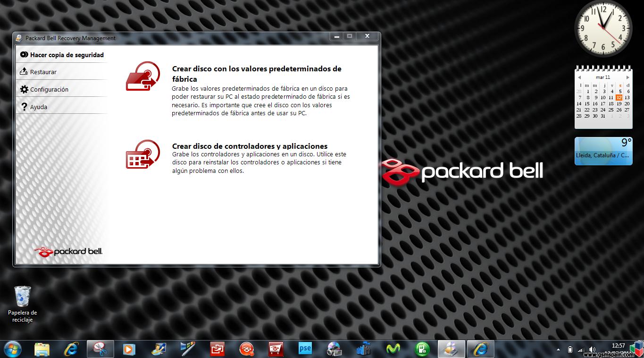This screenshot has width=644, height=358.
Task: Select 'Hacer copia de seguridad' in sidebar
Action: (x=62, y=55)
